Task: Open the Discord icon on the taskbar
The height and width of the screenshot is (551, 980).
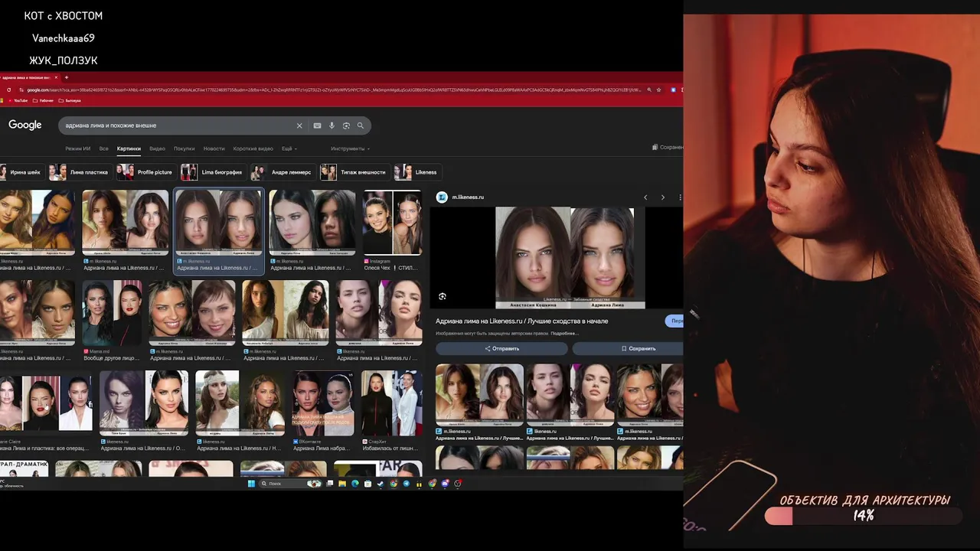Action: coord(445,484)
